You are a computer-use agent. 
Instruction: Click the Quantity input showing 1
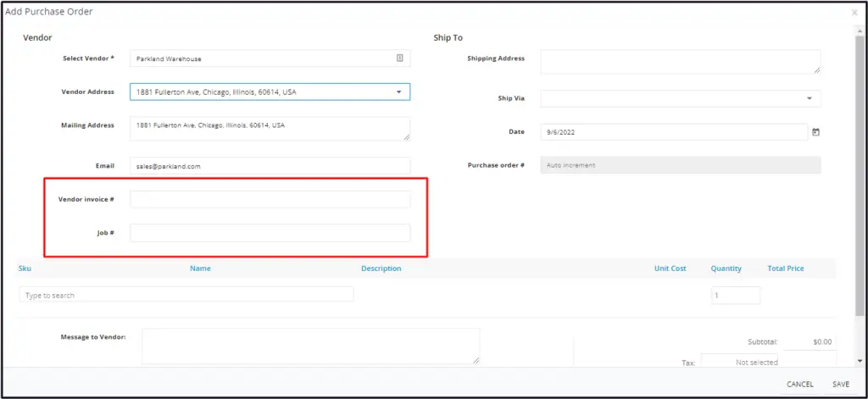(x=735, y=296)
